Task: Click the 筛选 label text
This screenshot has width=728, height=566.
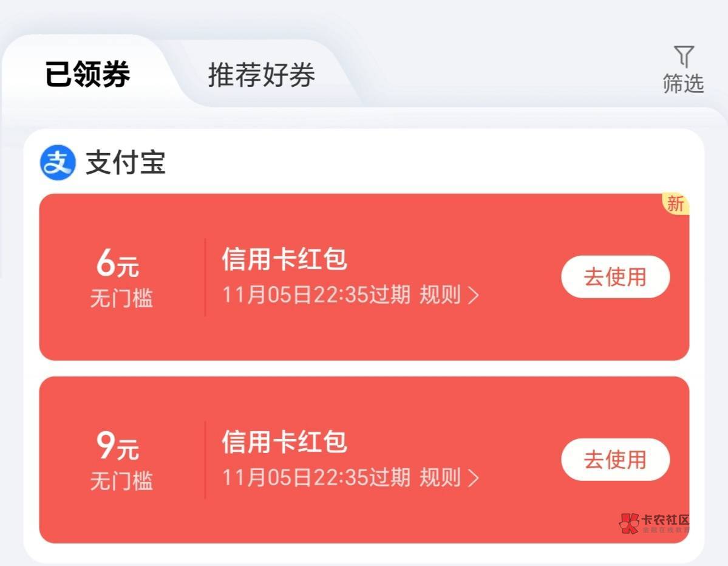Action: tap(684, 84)
